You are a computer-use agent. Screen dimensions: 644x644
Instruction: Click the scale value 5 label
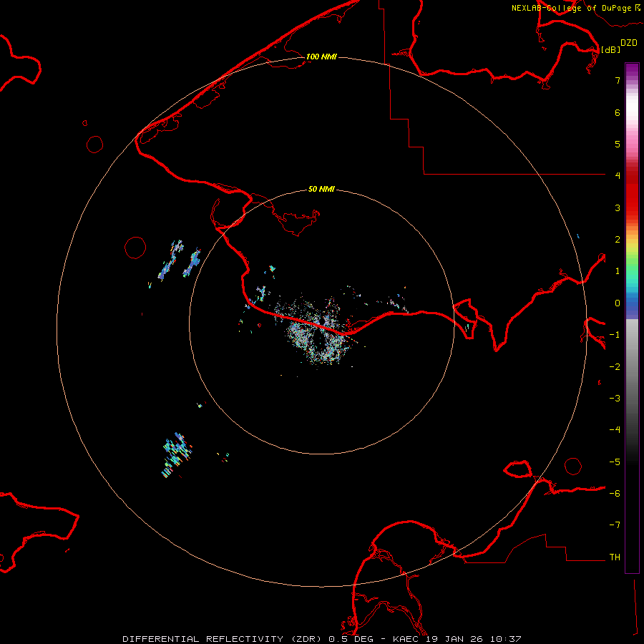[x=618, y=144]
